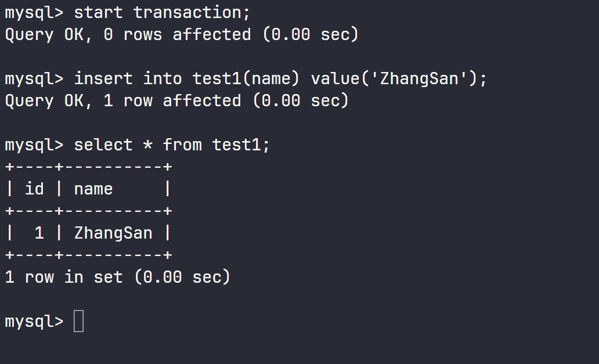599x364 pixels.
Task: Click the cursor block at the empty prompt
Action: click(79, 321)
